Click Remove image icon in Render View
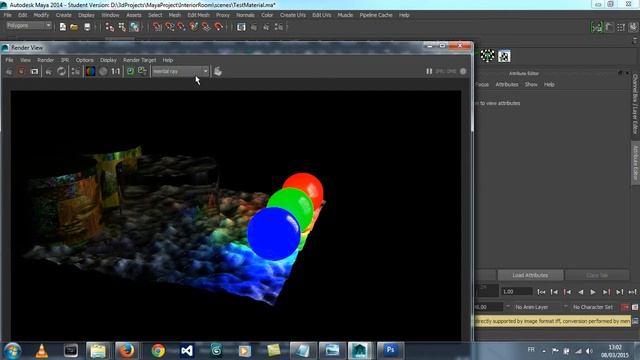640x360 pixels. click(142, 71)
